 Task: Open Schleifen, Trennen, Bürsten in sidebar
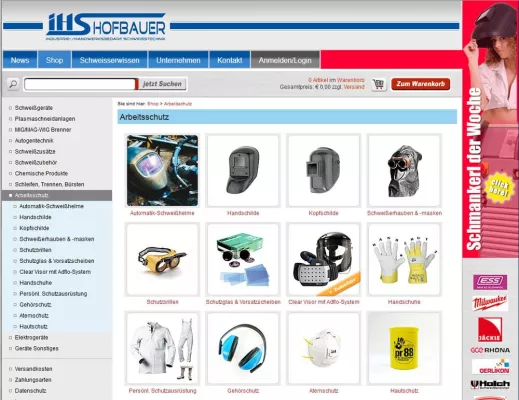point(49,184)
